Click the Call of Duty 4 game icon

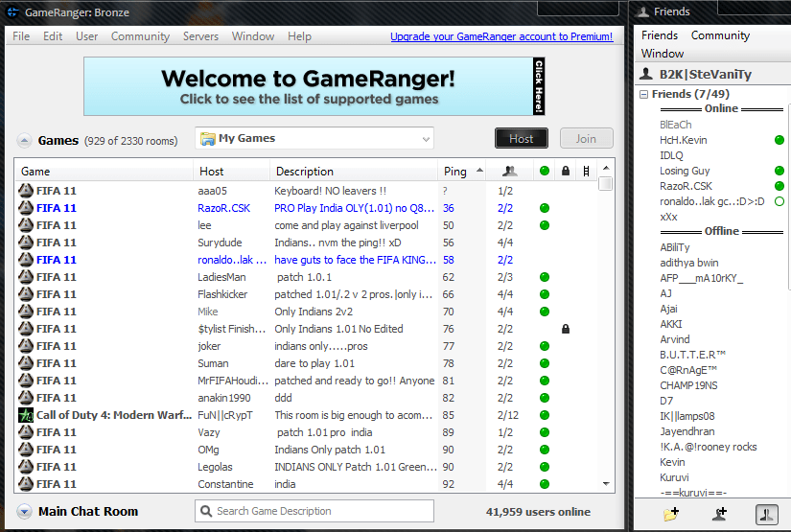tap(26, 415)
